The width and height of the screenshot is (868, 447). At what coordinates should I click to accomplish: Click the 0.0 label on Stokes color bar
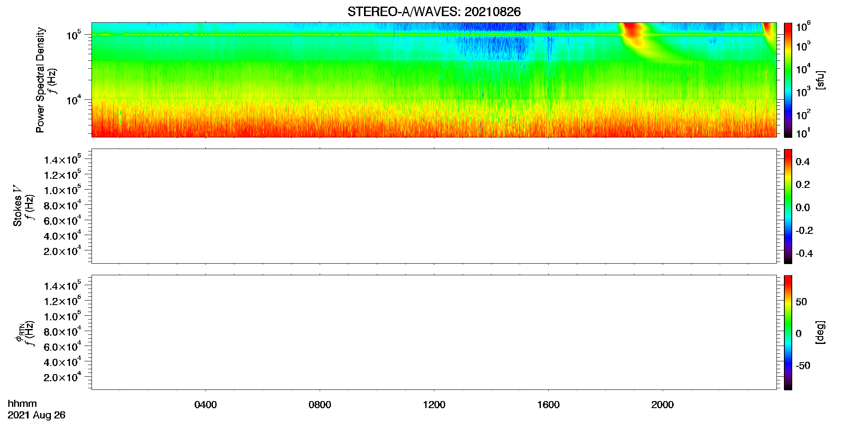(803, 208)
